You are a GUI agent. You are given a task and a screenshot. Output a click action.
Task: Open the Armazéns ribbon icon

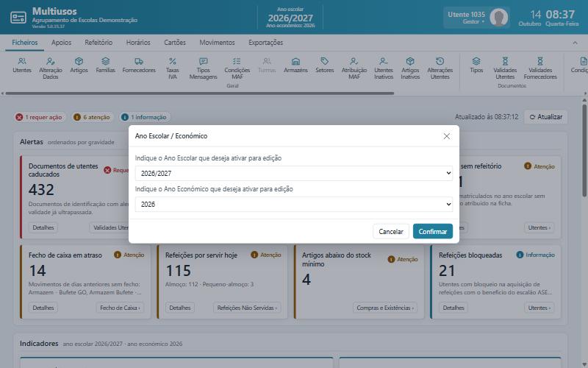coord(295,65)
